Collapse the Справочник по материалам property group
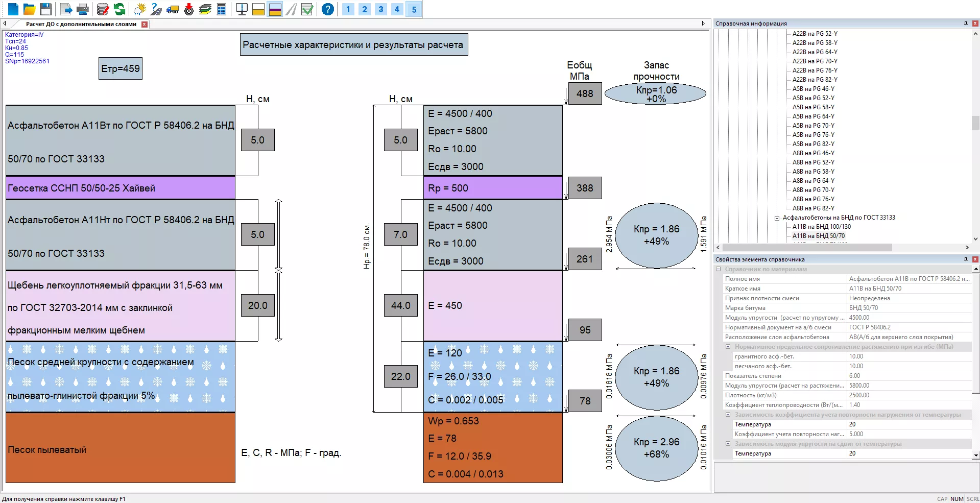This screenshot has height=503, width=980. pyautogui.click(x=719, y=269)
